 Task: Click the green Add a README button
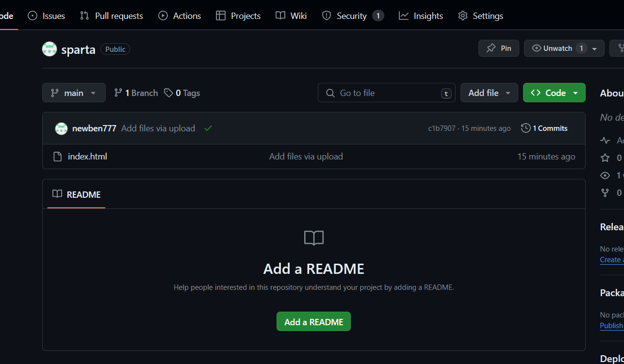click(313, 321)
